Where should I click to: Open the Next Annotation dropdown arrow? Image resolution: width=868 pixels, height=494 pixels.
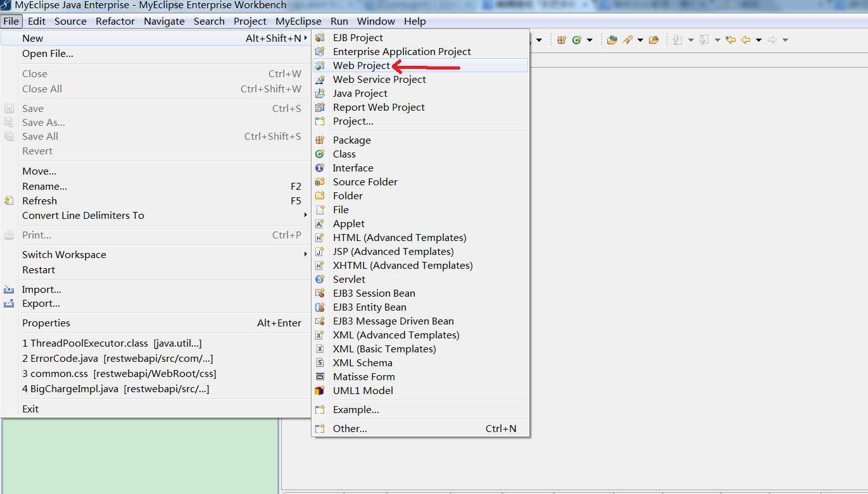691,40
